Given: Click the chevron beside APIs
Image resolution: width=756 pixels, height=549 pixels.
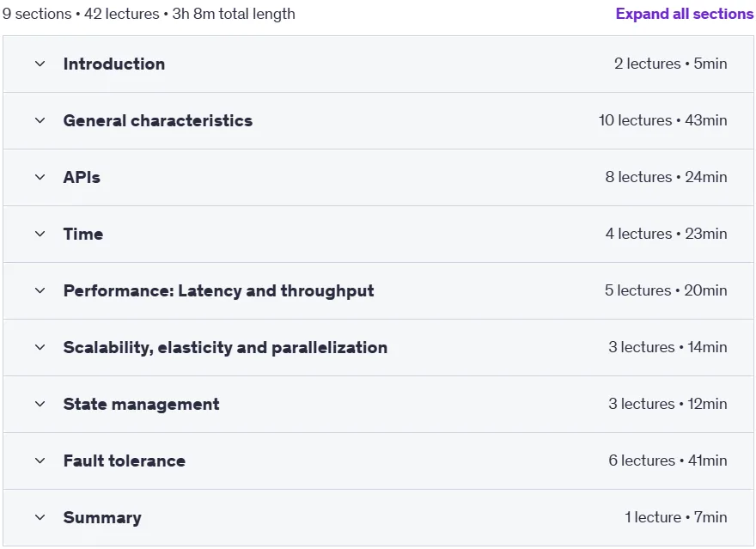Looking at the screenshot, I should (x=40, y=177).
